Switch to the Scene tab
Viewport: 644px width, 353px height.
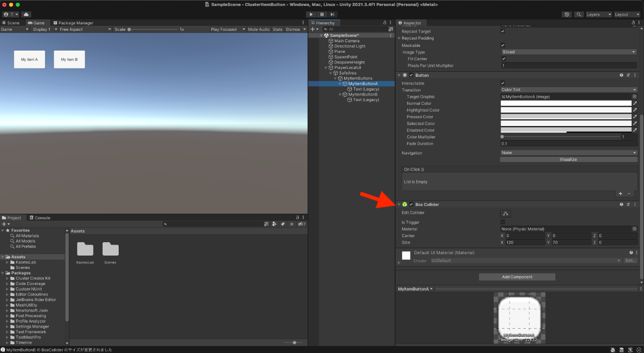coord(11,23)
